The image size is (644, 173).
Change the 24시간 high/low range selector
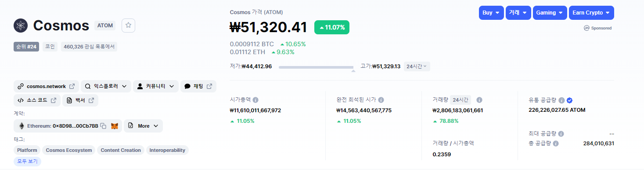pyautogui.click(x=417, y=66)
